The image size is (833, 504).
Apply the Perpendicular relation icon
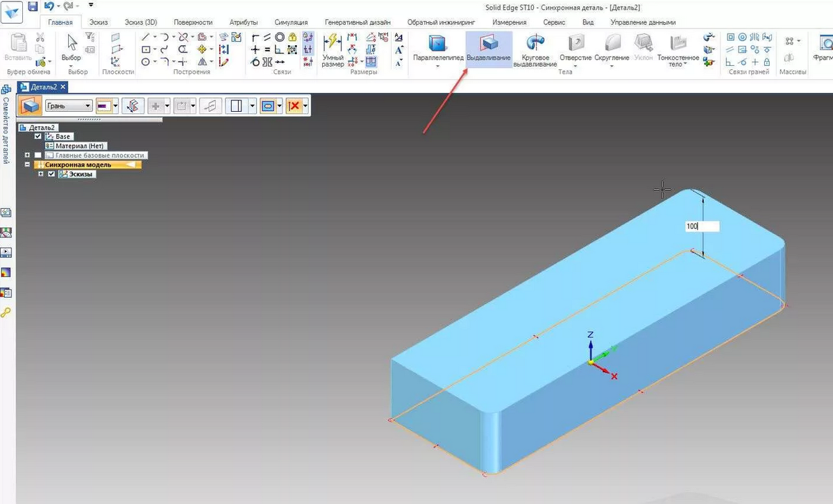[279, 49]
